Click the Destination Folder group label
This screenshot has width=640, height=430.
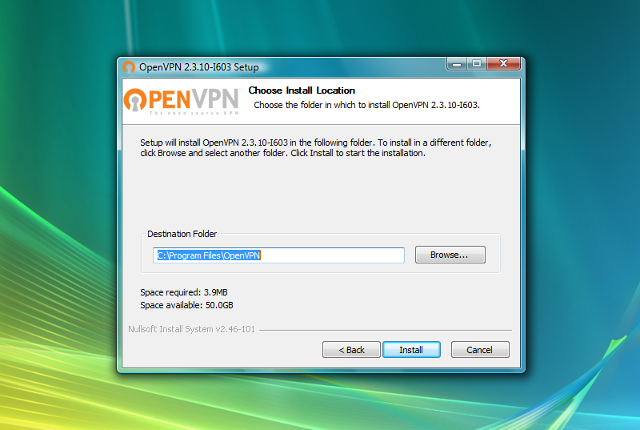pos(182,234)
